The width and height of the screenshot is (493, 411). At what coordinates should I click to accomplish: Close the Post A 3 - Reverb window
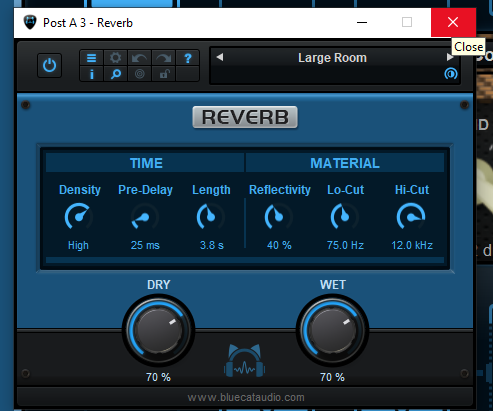click(453, 22)
